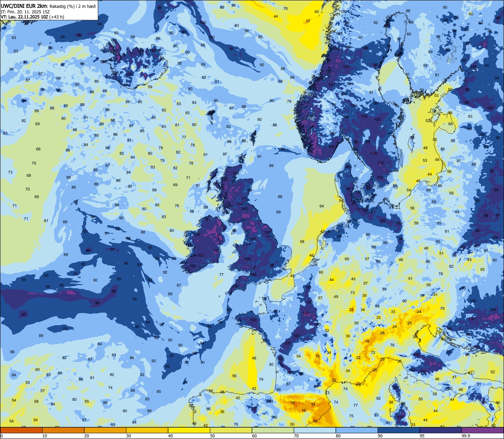Click the '50' label on the legend scale
Viewport: 504px width, 439px height.
212,436
